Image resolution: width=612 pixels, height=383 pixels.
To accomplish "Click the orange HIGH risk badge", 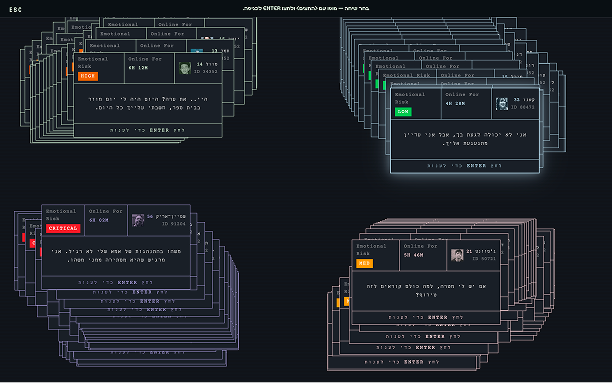I will 88,76.
